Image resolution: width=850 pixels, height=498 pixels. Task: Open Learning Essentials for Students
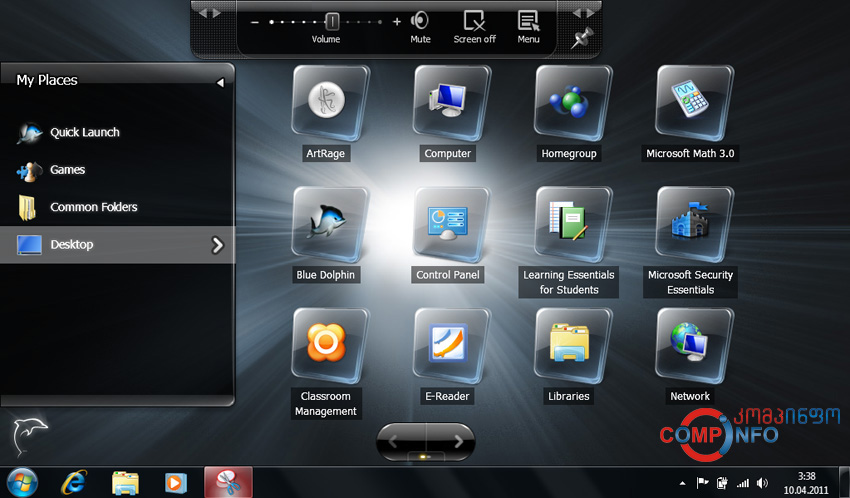pos(572,224)
